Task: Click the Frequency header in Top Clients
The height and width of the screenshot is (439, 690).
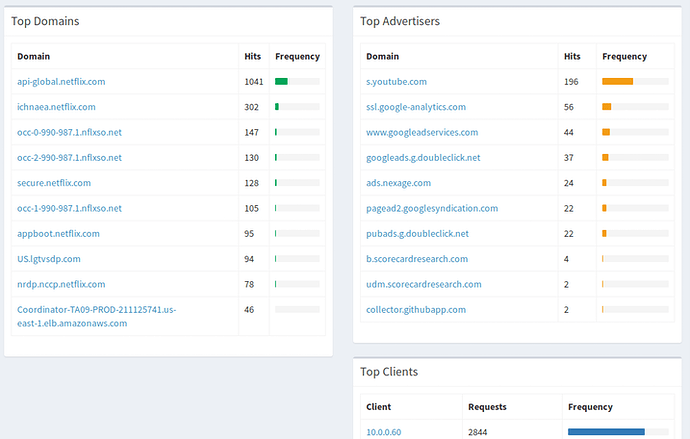Action: [590, 407]
